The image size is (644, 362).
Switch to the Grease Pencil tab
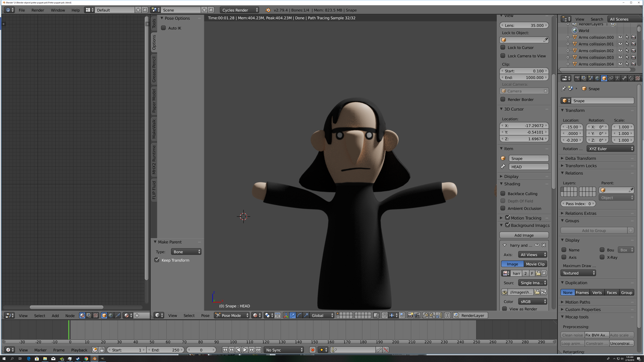(x=154, y=69)
